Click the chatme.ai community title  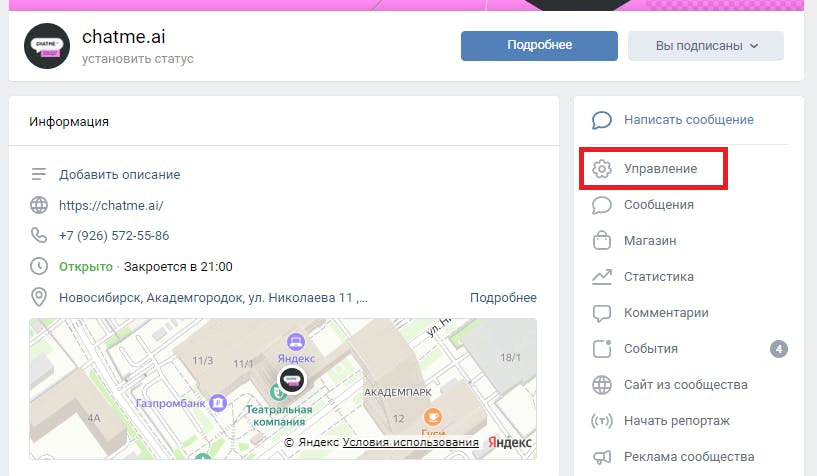(123, 37)
